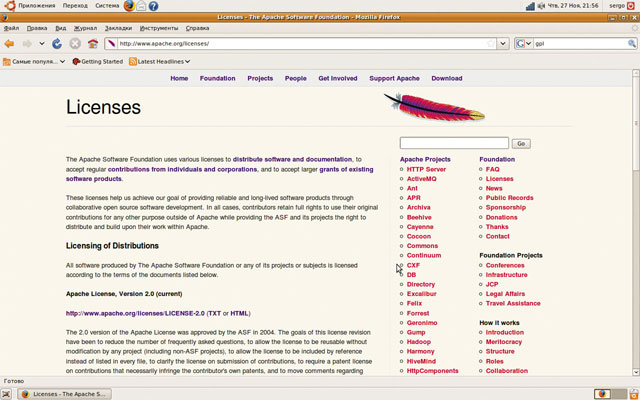Open the HTML version of the license

click(239, 313)
